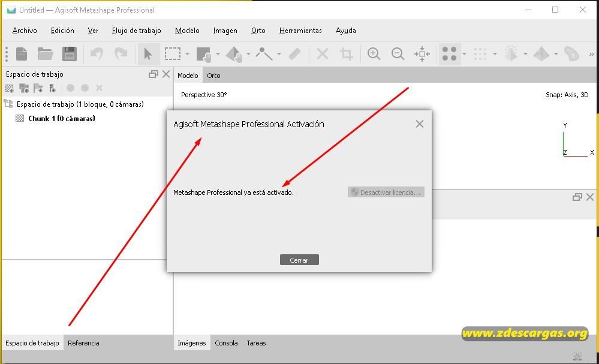Click the Delete selection X toolbar icon
The height and width of the screenshot is (364, 599).
tap(323, 54)
